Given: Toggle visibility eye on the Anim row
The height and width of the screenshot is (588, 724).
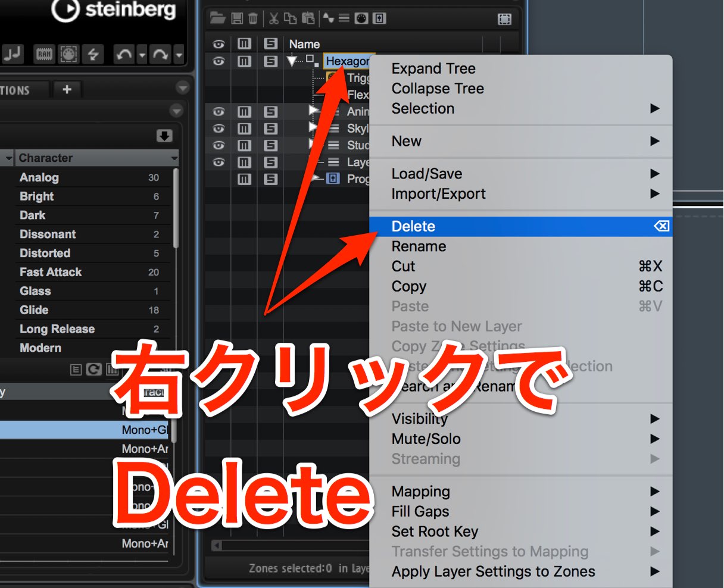Looking at the screenshot, I should (x=219, y=112).
